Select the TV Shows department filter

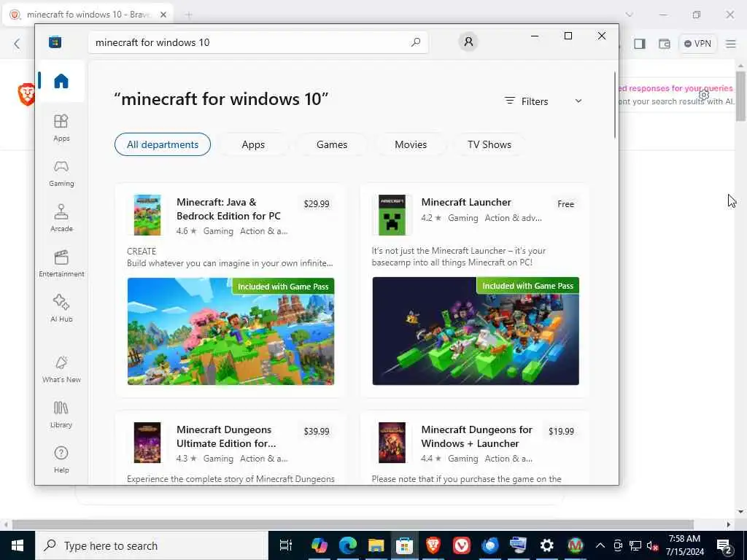(x=489, y=144)
